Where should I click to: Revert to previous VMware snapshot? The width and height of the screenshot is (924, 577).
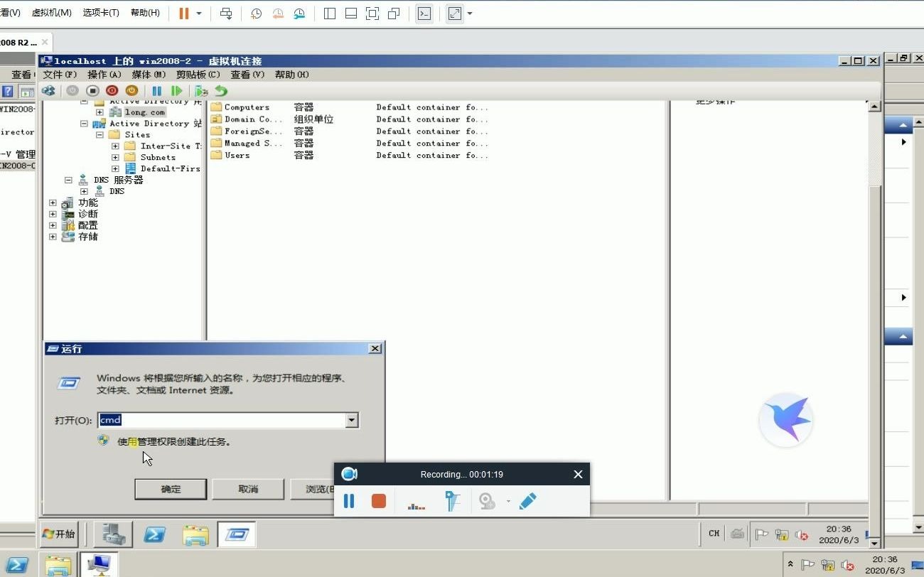click(278, 14)
